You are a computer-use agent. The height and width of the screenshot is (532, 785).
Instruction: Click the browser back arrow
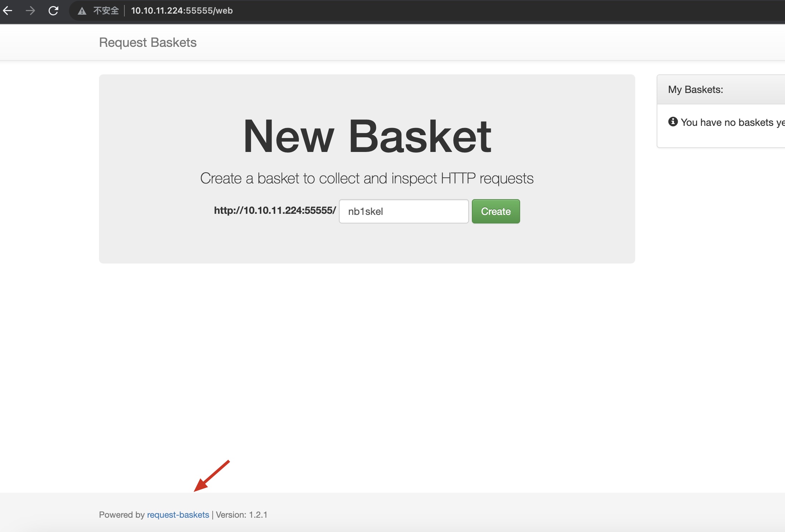(8, 11)
